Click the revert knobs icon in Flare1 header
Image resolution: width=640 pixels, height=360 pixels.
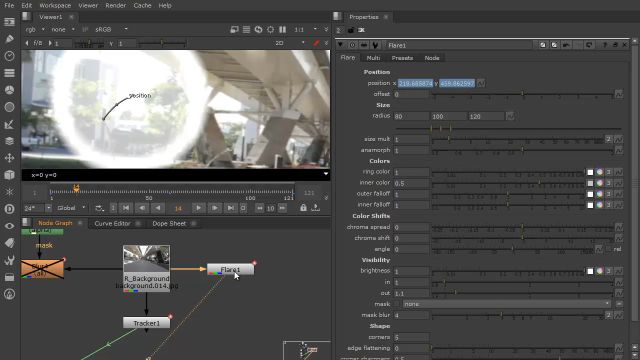(589, 45)
